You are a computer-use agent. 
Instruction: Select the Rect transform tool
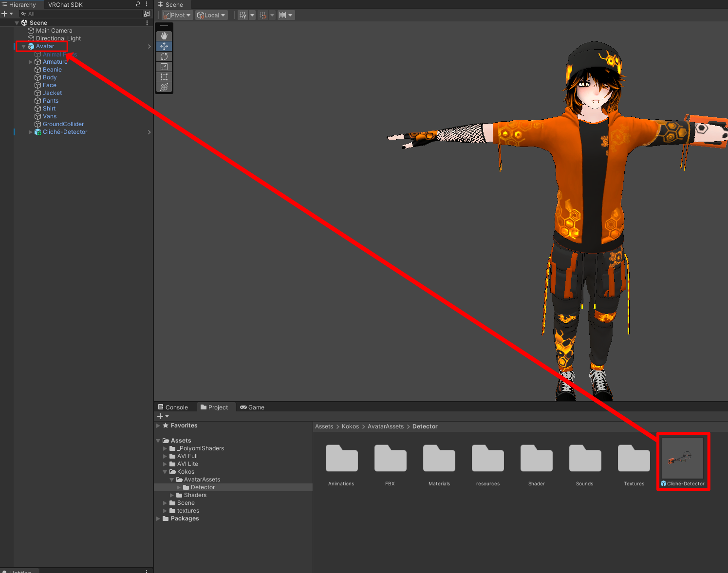pyautogui.click(x=164, y=77)
